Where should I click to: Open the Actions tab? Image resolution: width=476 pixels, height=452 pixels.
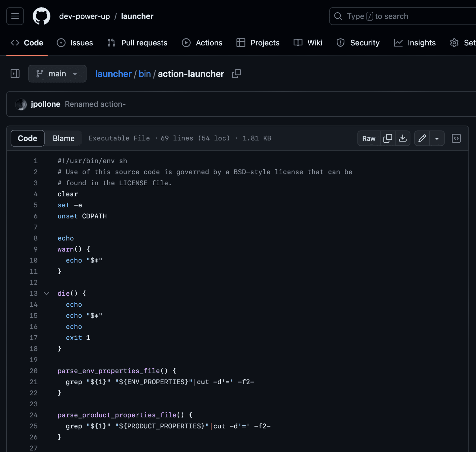point(202,43)
